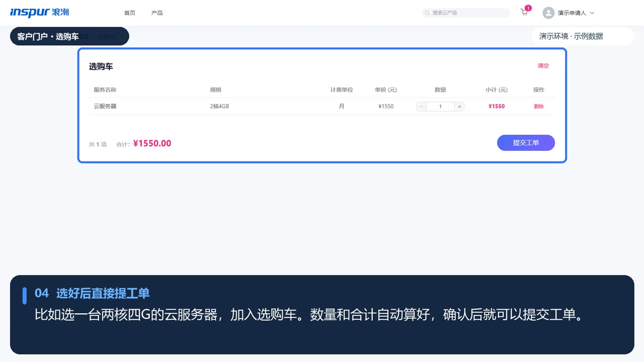Click the 演示申请人 user name
644x362 pixels.
pyautogui.click(x=572, y=13)
